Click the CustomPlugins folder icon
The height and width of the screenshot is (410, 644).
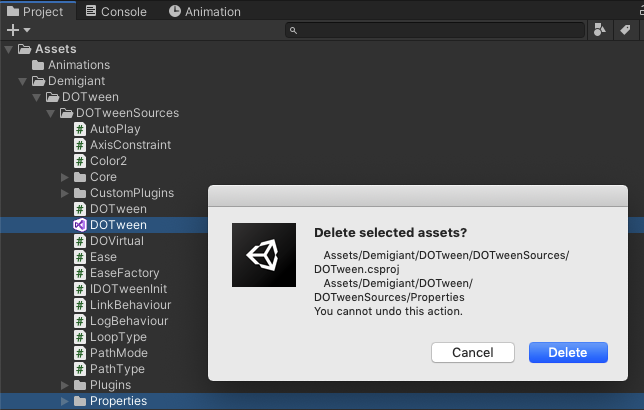(x=80, y=193)
